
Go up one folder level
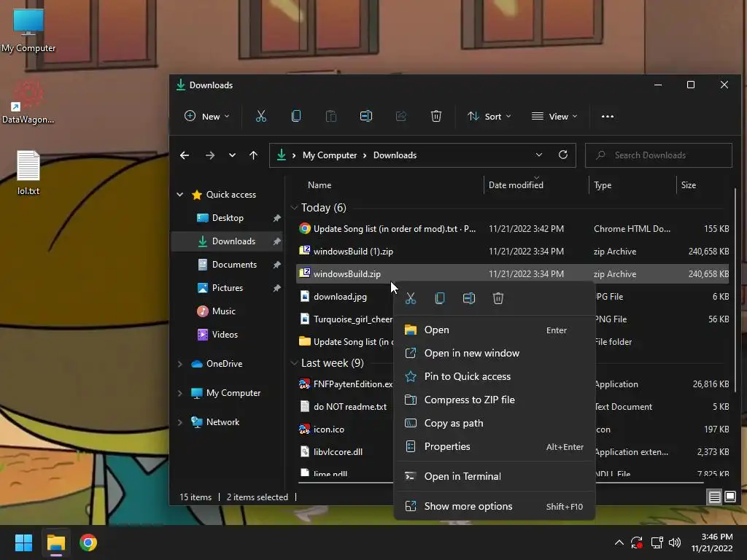[253, 155]
